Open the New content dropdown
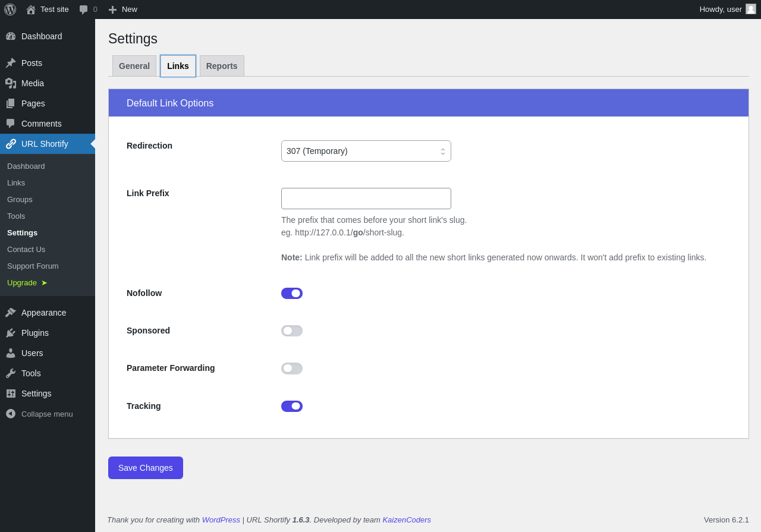The width and height of the screenshot is (761, 532). pyautogui.click(x=123, y=10)
